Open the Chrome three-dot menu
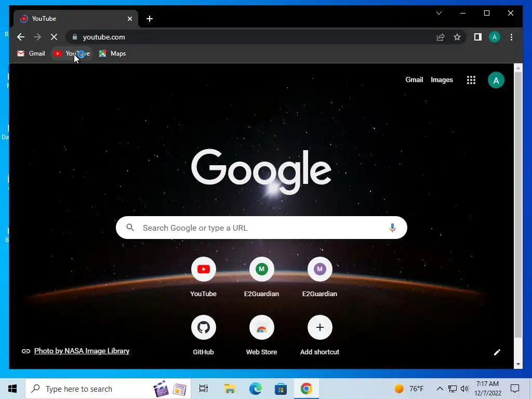 coord(511,37)
